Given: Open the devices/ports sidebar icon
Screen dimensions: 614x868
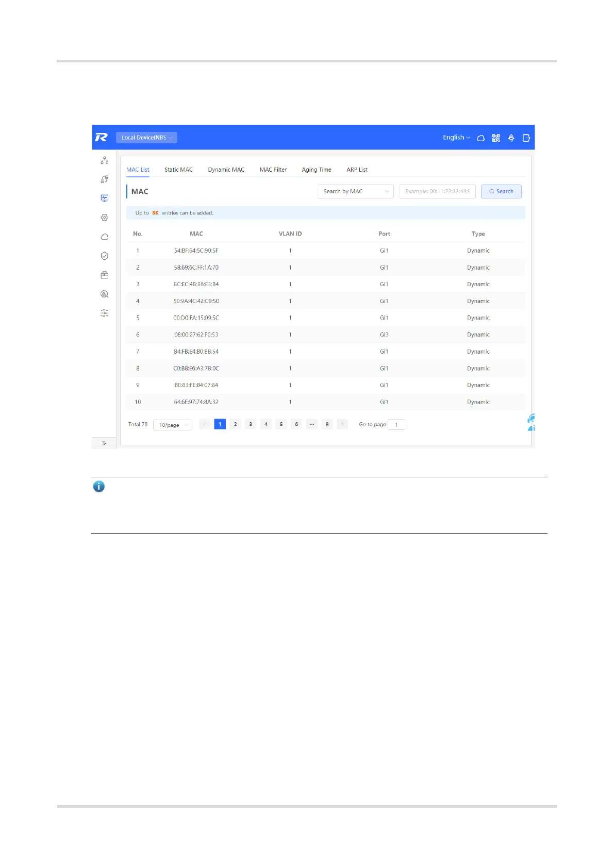Looking at the screenshot, I should (x=105, y=179).
